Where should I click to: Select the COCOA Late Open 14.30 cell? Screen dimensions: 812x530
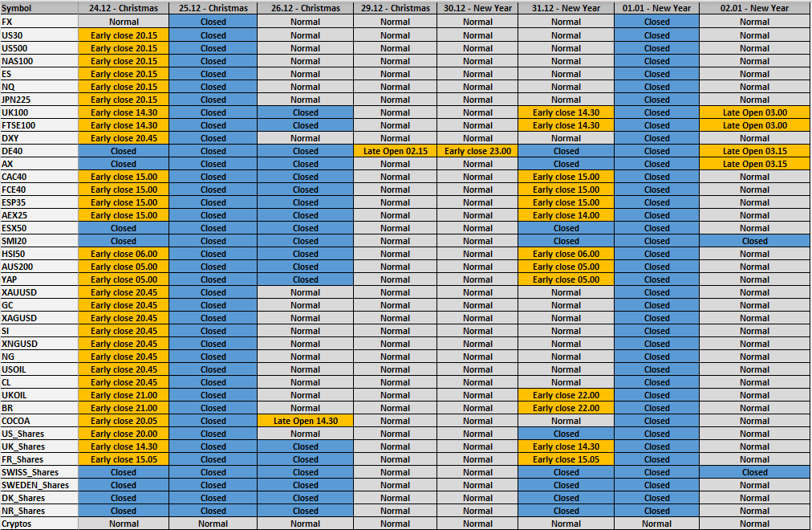click(305, 421)
